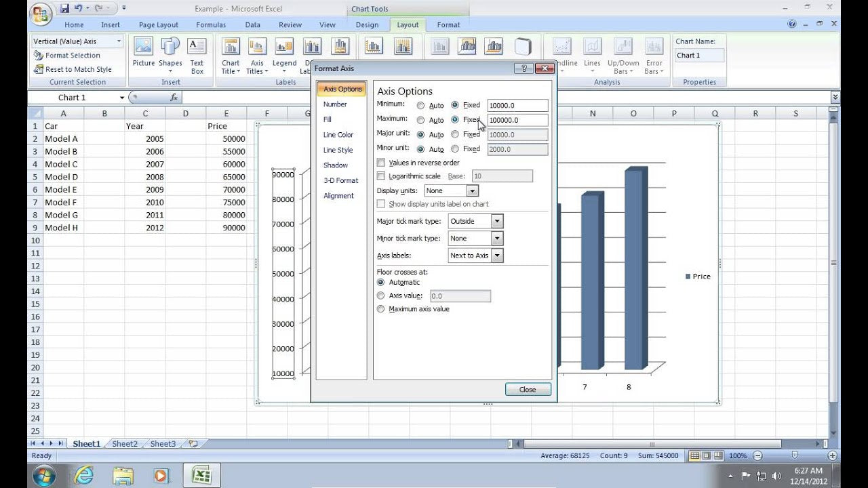Select the Number category in Format Axis
The width and height of the screenshot is (868, 488).
[x=337, y=104]
